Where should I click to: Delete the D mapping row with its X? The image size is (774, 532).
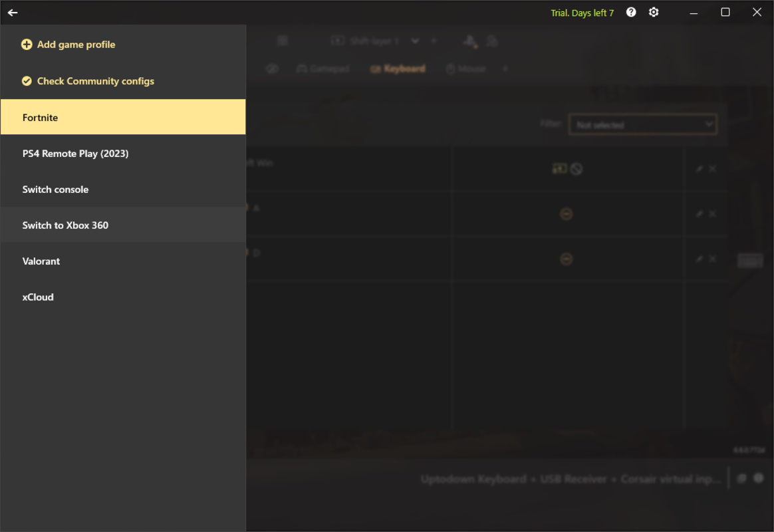pos(712,259)
